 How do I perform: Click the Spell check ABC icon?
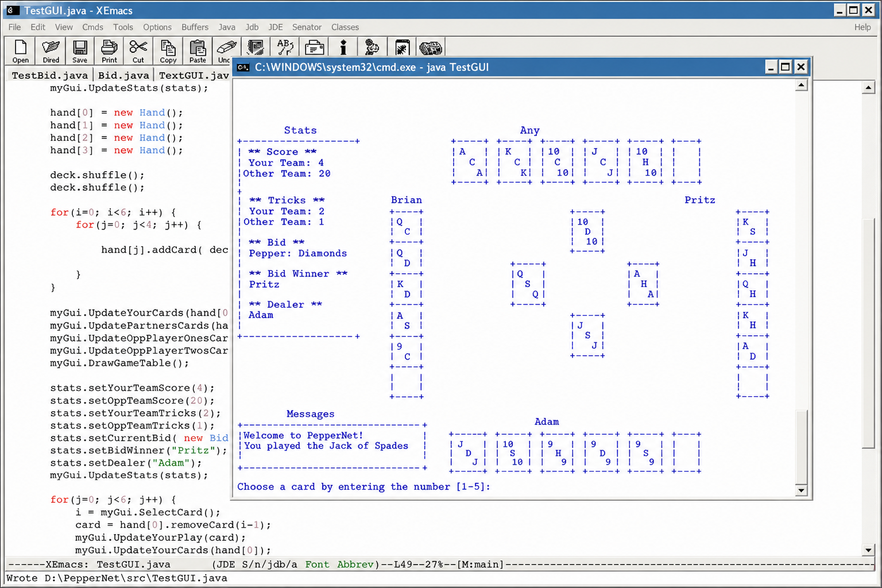[x=285, y=47]
